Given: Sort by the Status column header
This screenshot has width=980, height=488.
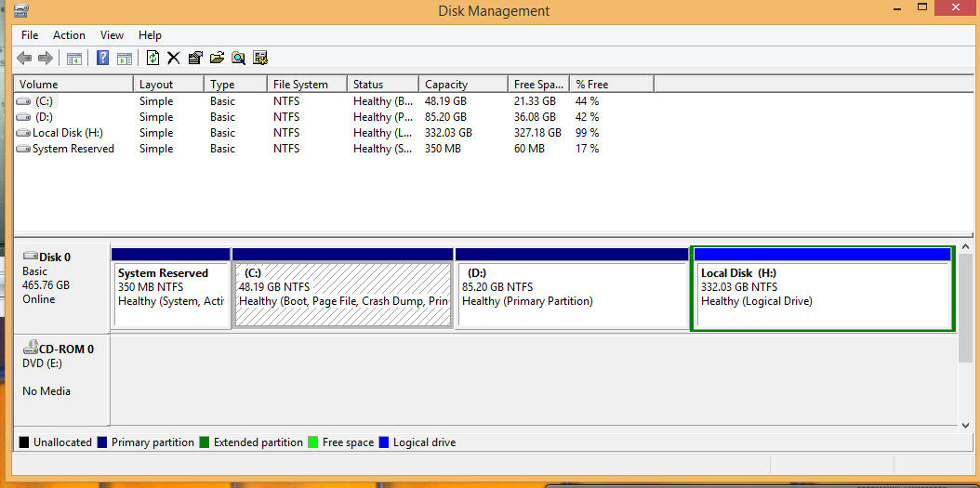Looking at the screenshot, I should pos(383,85).
